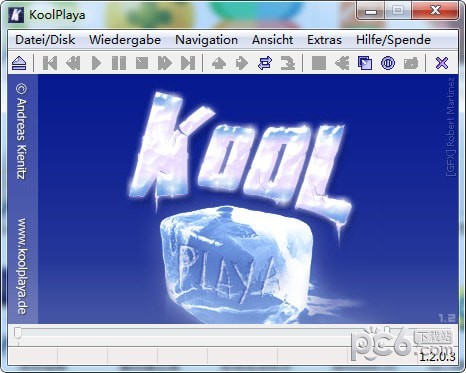466x373 pixels.
Task: Click the blue circular pause icon
Action: 388,63
